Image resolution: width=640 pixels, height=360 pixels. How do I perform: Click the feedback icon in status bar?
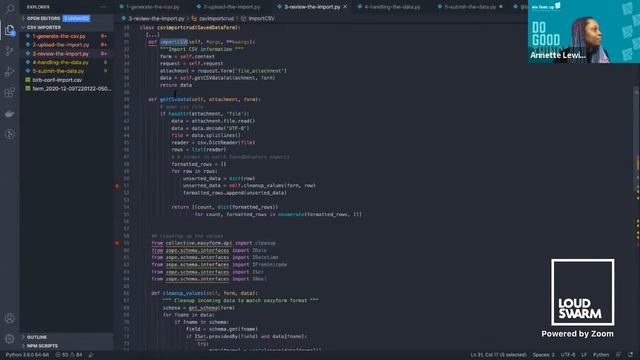(619, 355)
